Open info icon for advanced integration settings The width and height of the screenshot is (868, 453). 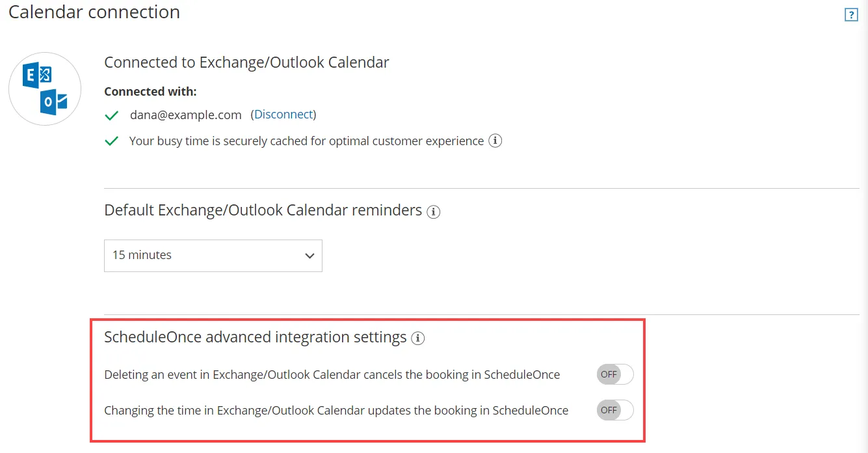tap(418, 338)
